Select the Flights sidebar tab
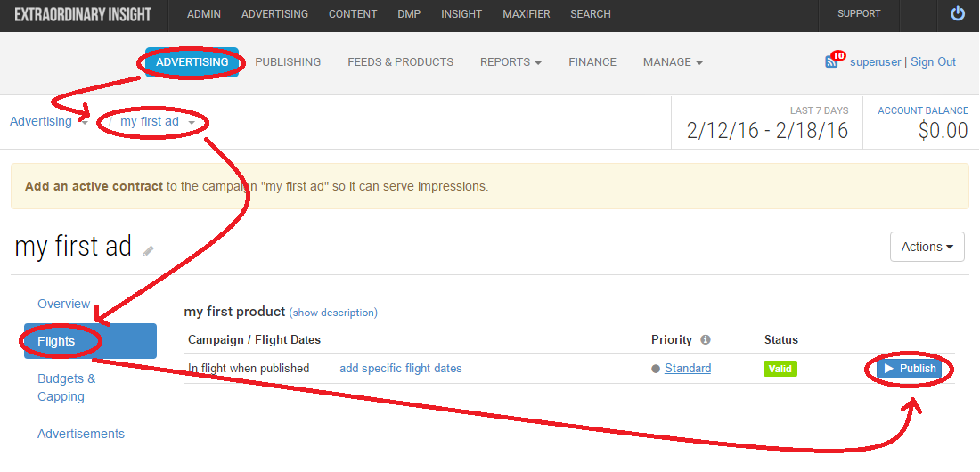Image resolution: width=980 pixels, height=472 pixels. tap(90, 341)
